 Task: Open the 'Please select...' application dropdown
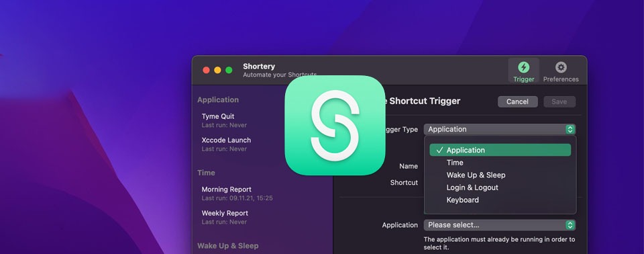coord(499,225)
